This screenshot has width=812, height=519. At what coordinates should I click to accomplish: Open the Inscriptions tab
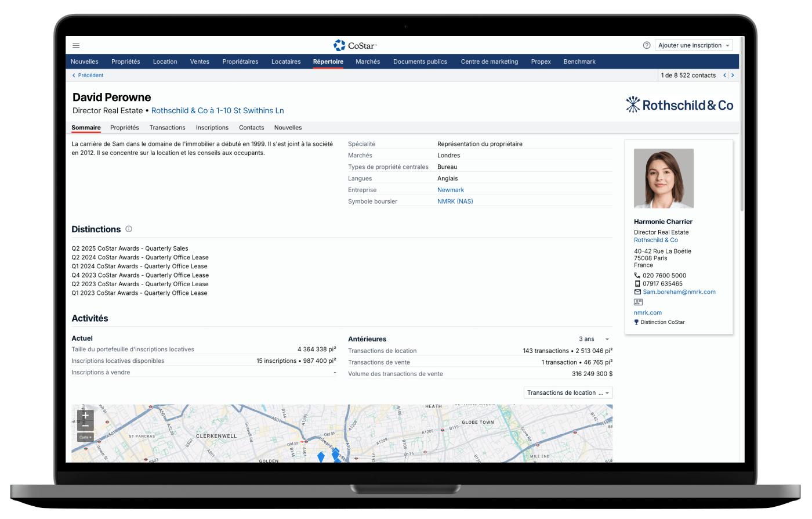(x=212, y=128)
